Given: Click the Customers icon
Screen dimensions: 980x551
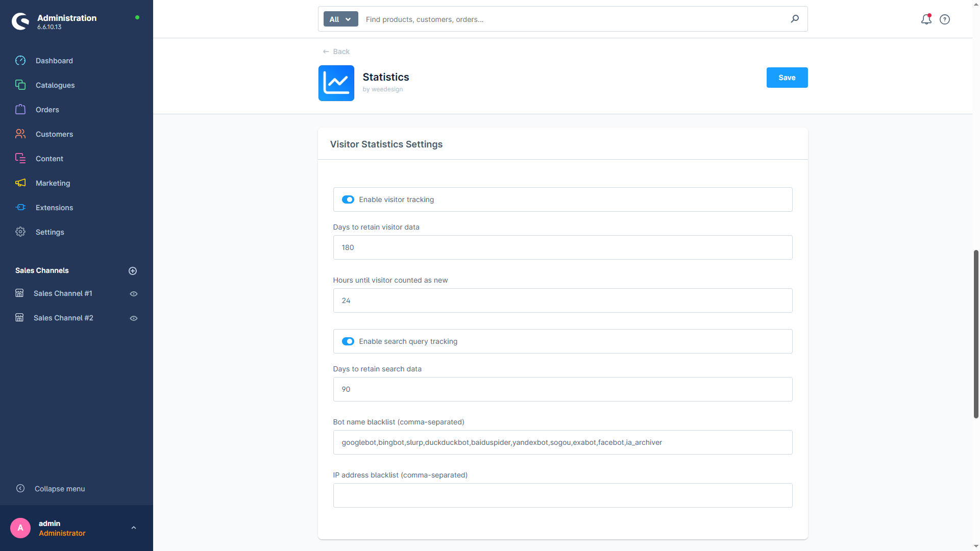Looking at the screenshot, I should point(20,134).
